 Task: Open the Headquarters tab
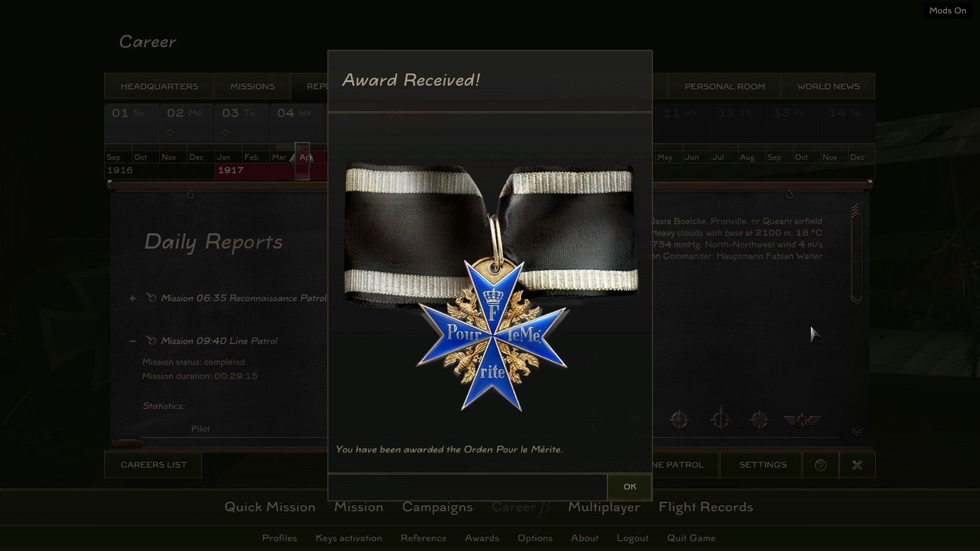159,86
